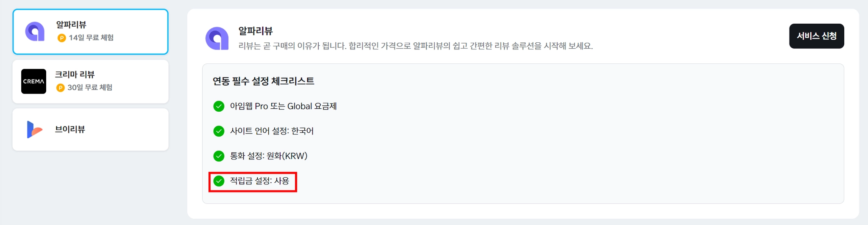This screenshot has height=225, width=868.
Task: Click the CREMA logo icon
Action: tap(33, 81)
